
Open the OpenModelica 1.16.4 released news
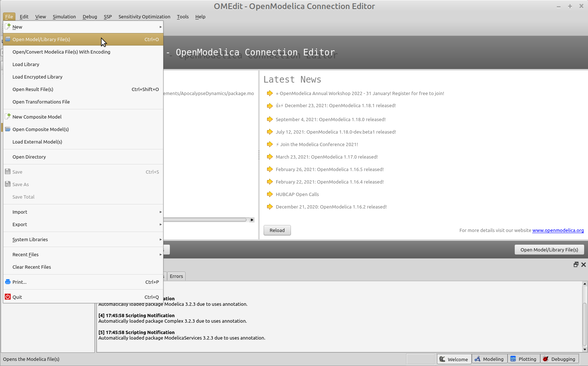329,182
